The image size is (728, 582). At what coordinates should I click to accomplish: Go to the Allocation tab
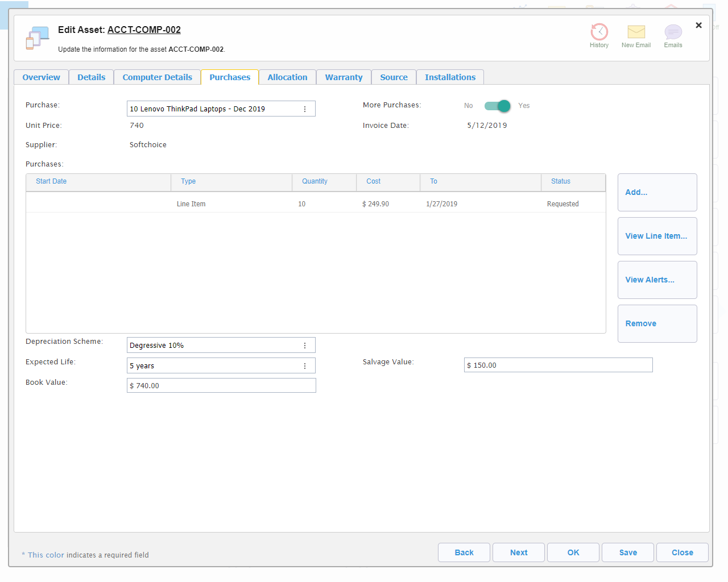coord(287,77)
